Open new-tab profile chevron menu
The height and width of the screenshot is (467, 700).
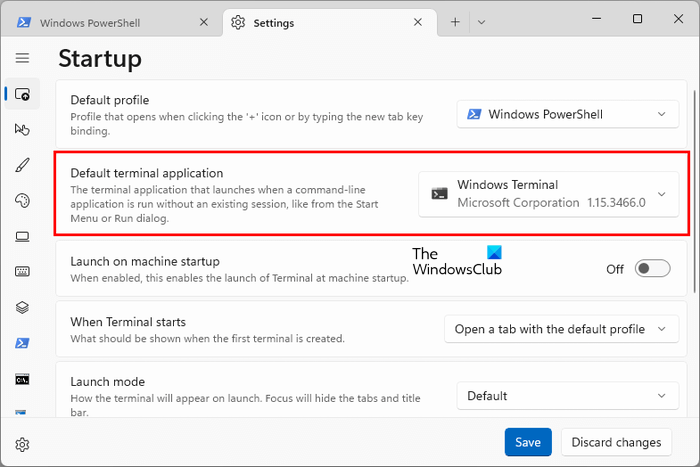(x=481, y=22)
